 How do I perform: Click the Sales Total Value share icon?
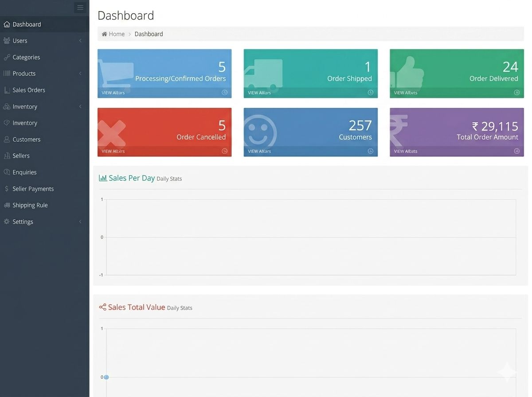click(102, 307)
